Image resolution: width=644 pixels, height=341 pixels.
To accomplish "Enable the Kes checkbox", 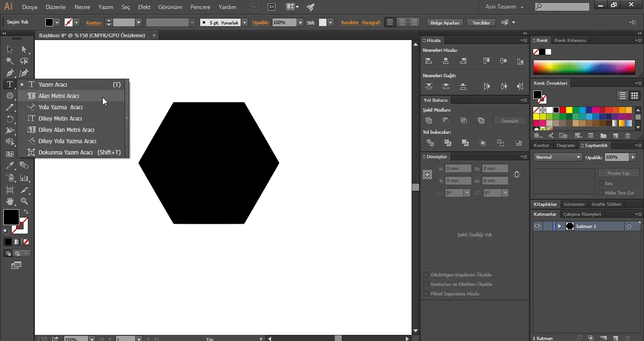I will 601,183.
